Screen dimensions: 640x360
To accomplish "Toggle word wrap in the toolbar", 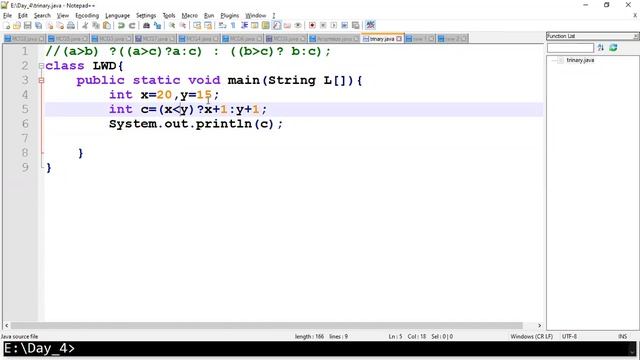I will click(222, 25).
